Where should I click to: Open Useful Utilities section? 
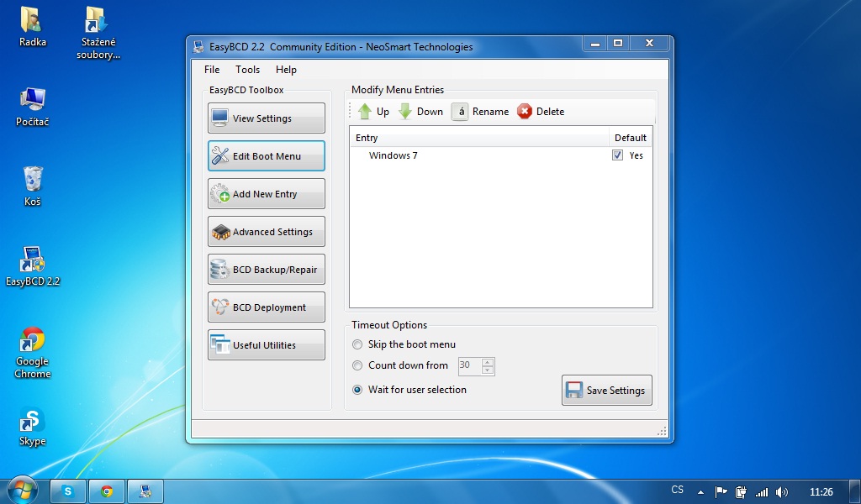tap(267, 345)
